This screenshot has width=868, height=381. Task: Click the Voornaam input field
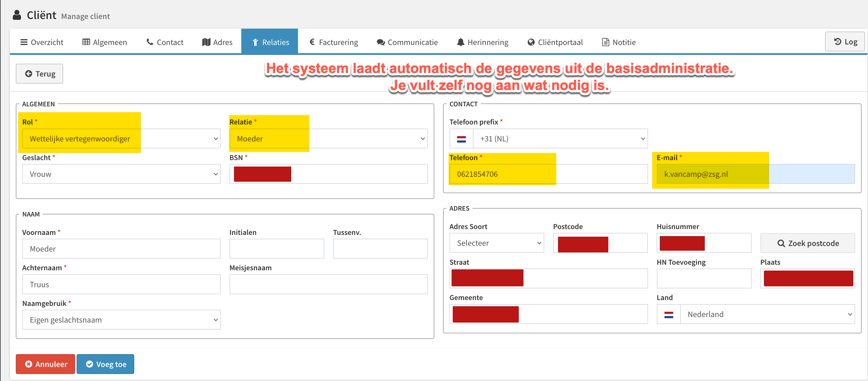click(121, 249)
